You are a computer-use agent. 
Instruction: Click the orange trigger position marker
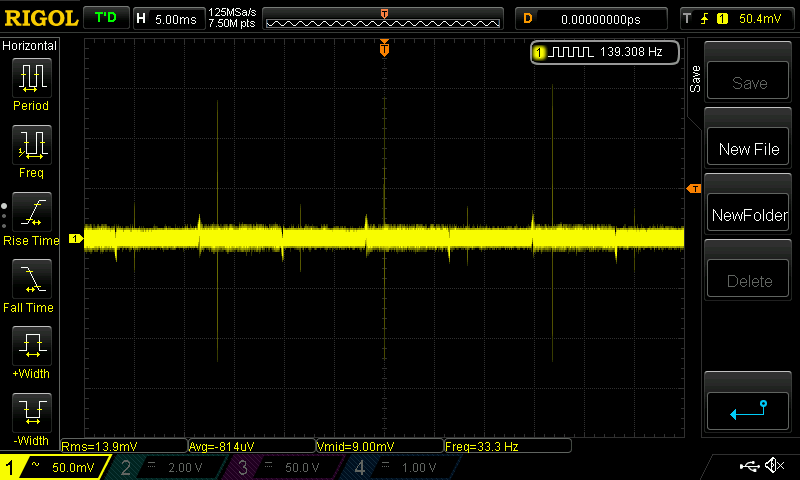tap(384, 48)
